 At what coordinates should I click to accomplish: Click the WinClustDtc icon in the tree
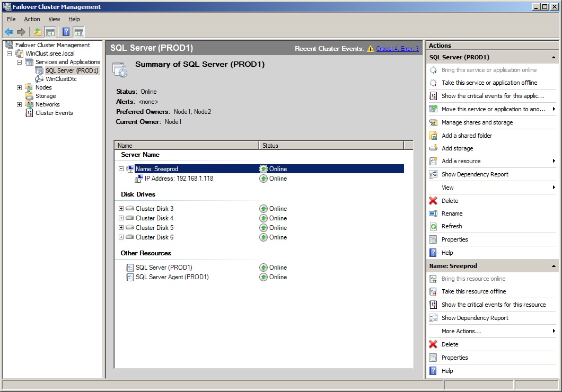[x=39, y=79]
